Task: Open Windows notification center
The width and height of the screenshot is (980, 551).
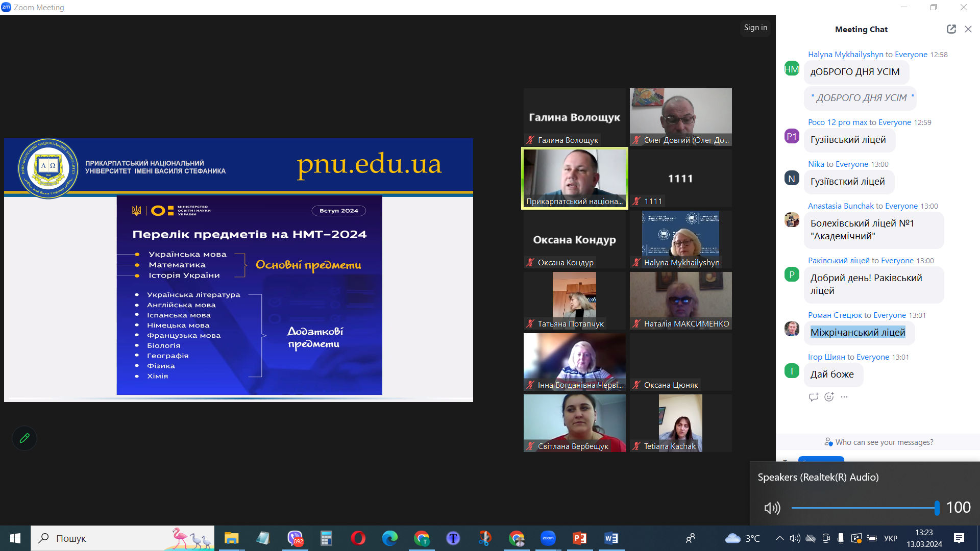Action: tap(959, 538)
